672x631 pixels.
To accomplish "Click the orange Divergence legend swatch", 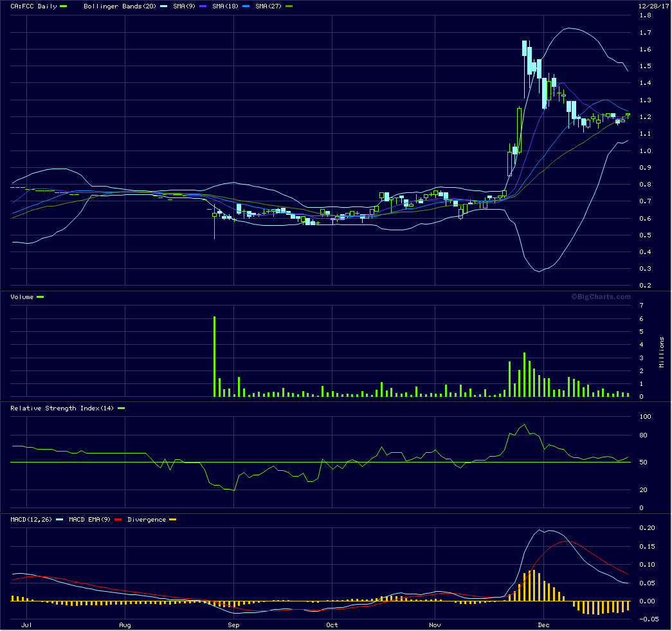I will pos(172,519).
